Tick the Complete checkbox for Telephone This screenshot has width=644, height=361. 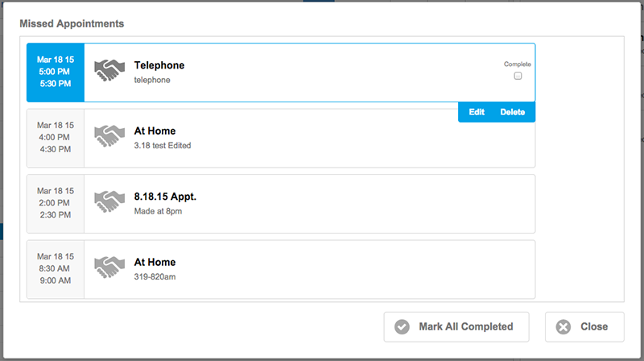coord(518,76)
